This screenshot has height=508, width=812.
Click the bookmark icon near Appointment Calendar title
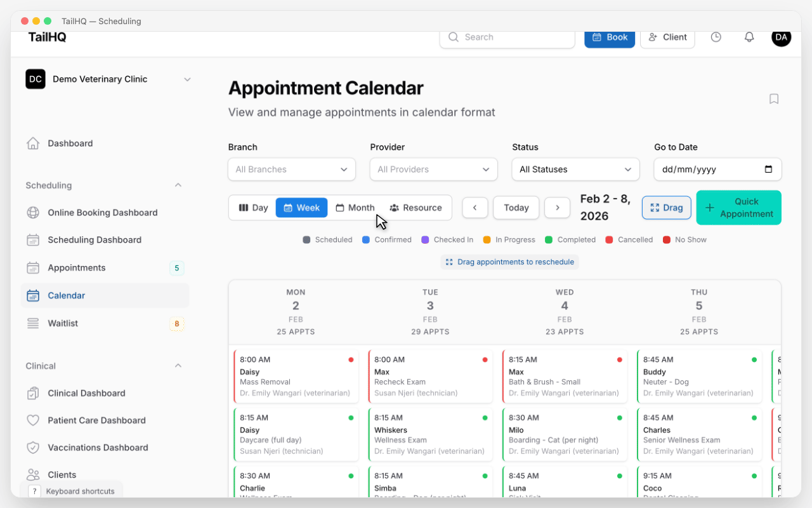click(773, 98)
